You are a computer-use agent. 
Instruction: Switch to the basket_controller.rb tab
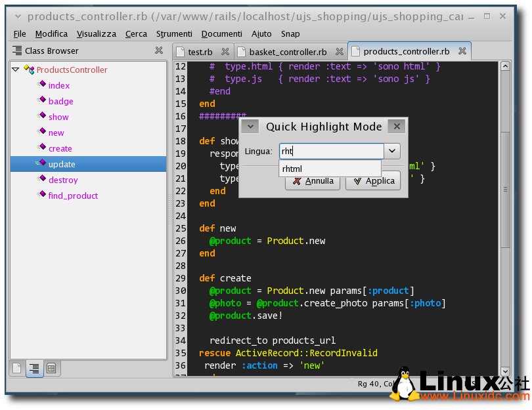[x=288, y=52]
